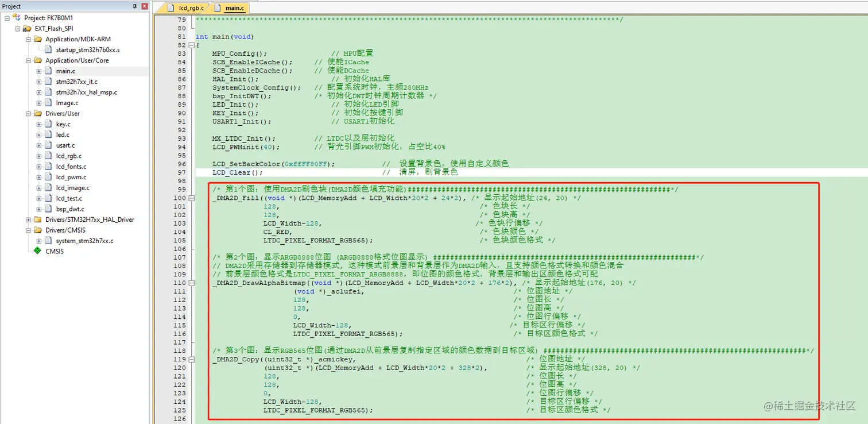Screen dimensions: 868x424
Task: Click the SystemClock_Config() call in code
Action: 257,87
